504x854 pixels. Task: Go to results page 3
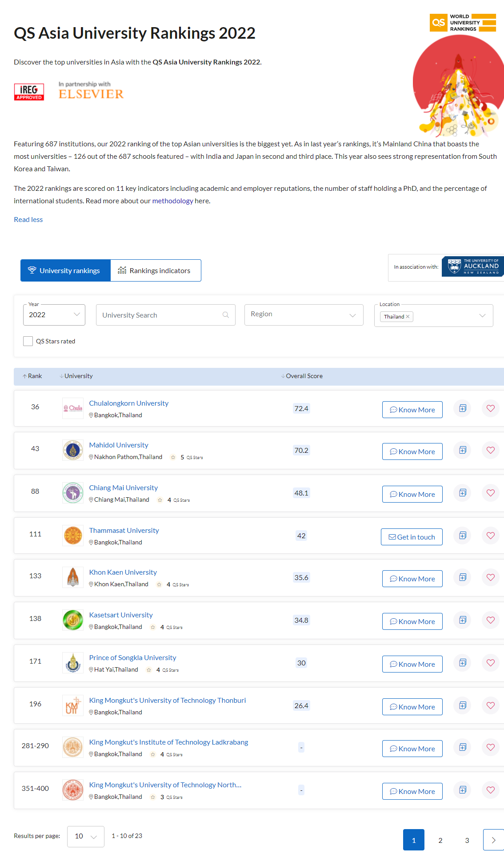tap(467, 840)
